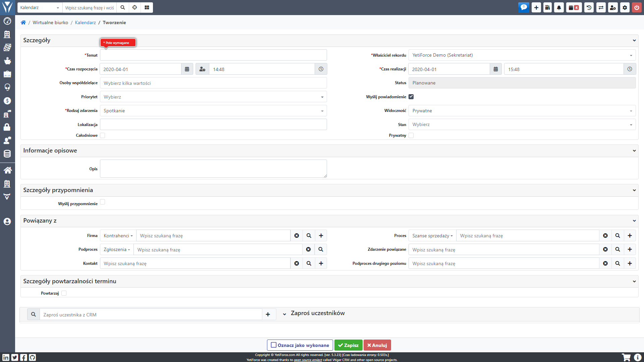Add new record in Firma field
Screen dimensions: 644x362
point(321,236)
